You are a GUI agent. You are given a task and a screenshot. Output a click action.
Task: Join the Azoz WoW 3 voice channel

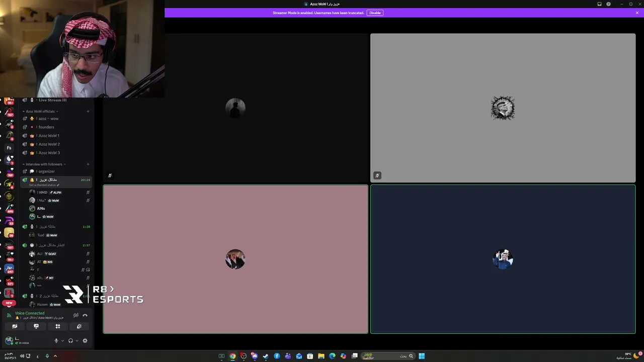(55, 153)
